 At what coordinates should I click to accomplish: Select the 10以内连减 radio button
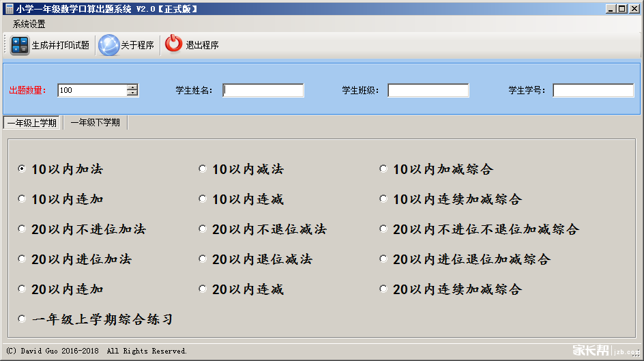coord(203,199)
